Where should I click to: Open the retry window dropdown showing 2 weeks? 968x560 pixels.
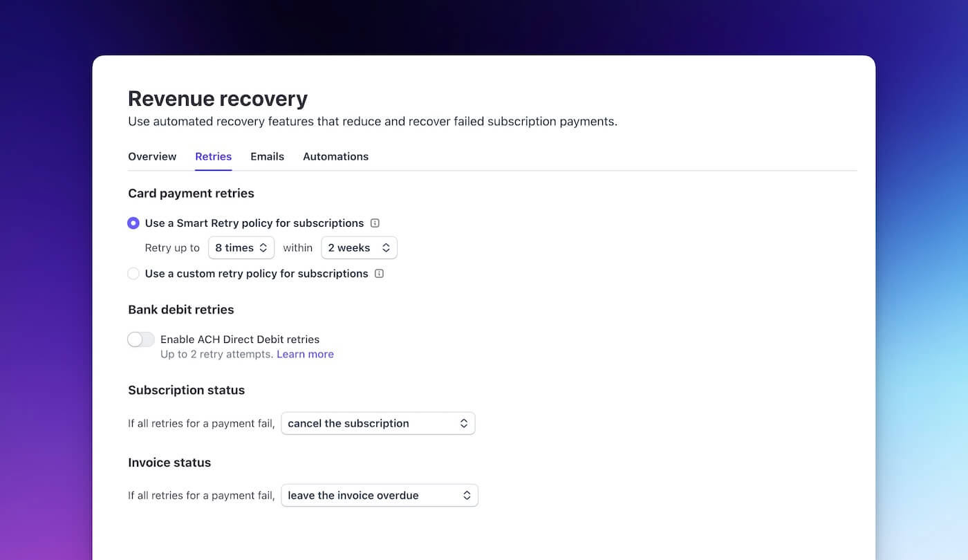coord(359,248)
